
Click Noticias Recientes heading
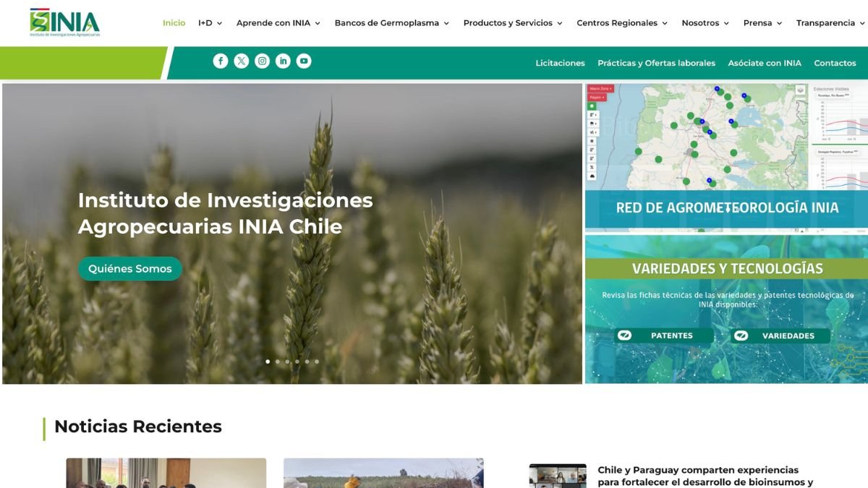pos(138,427)
